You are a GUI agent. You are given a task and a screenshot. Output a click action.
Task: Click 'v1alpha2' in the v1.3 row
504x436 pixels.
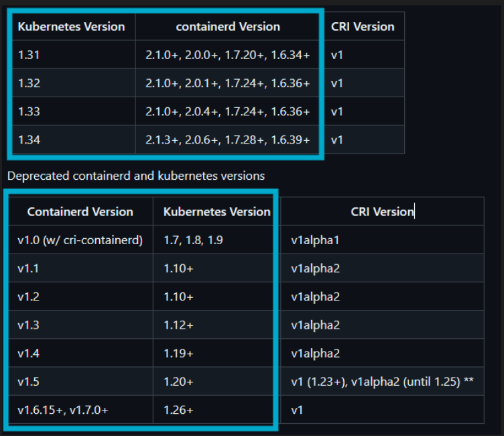382,325
